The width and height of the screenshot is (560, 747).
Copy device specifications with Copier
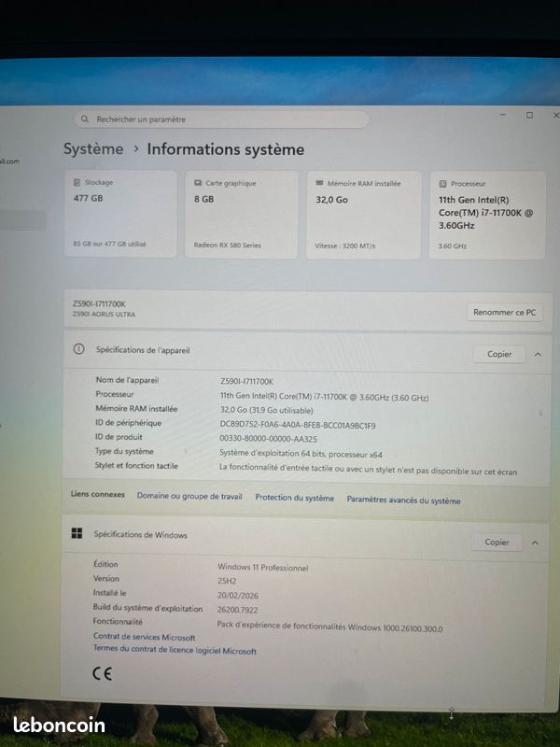click(499, 354)
